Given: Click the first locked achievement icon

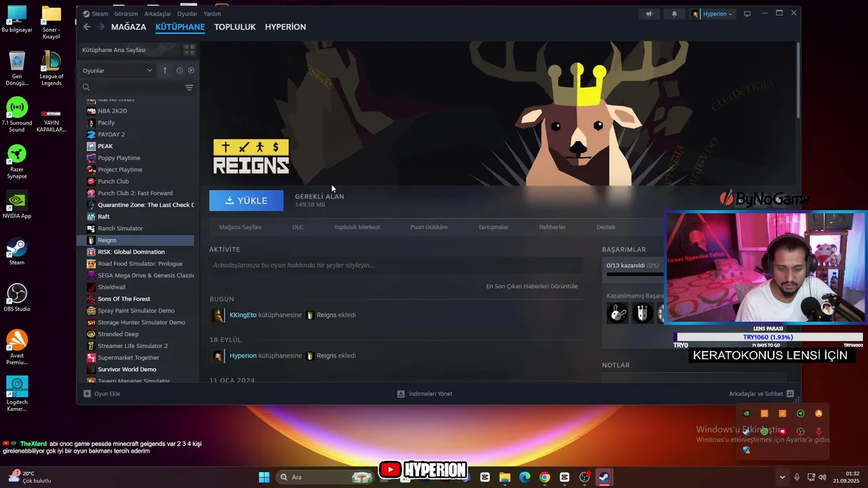Looking at the screenshot, I should pyautogui.click(x=617, y=312).
